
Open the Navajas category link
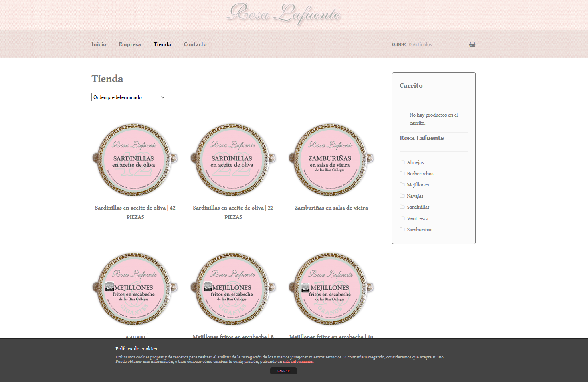[415, 196]
